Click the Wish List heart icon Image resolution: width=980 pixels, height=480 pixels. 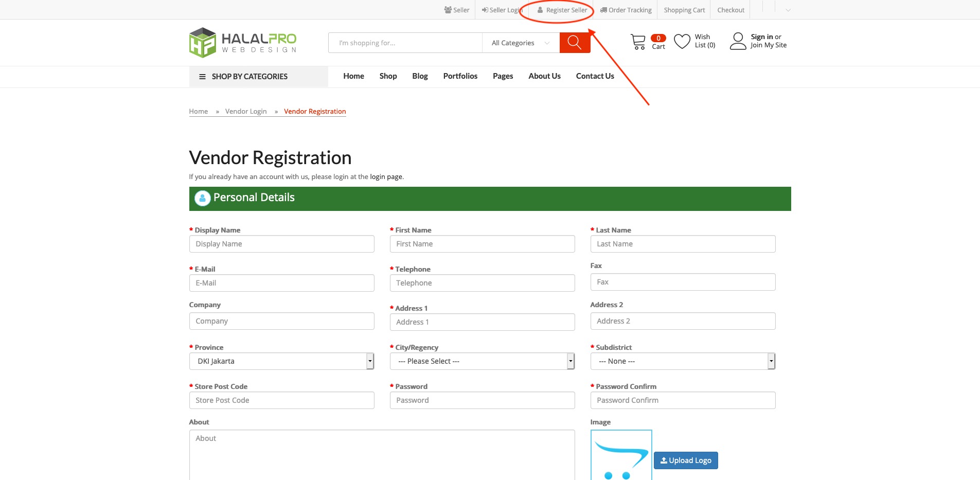pyautogui.click(x=682, y=41)
